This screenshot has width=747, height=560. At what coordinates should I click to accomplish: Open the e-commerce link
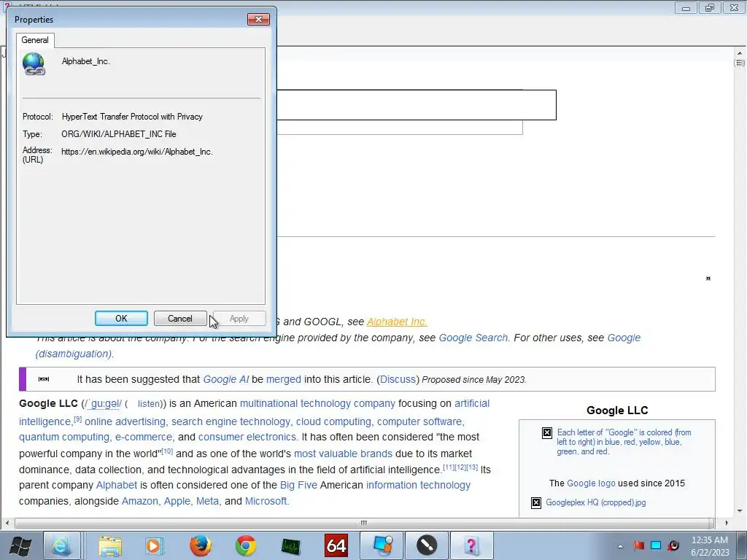click(x=144, y=437)
